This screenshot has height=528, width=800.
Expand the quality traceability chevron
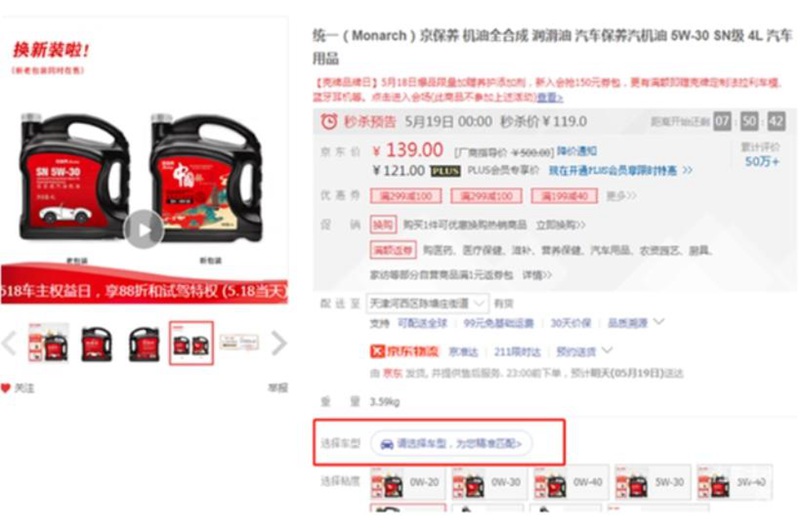click(x=659, y=322)
